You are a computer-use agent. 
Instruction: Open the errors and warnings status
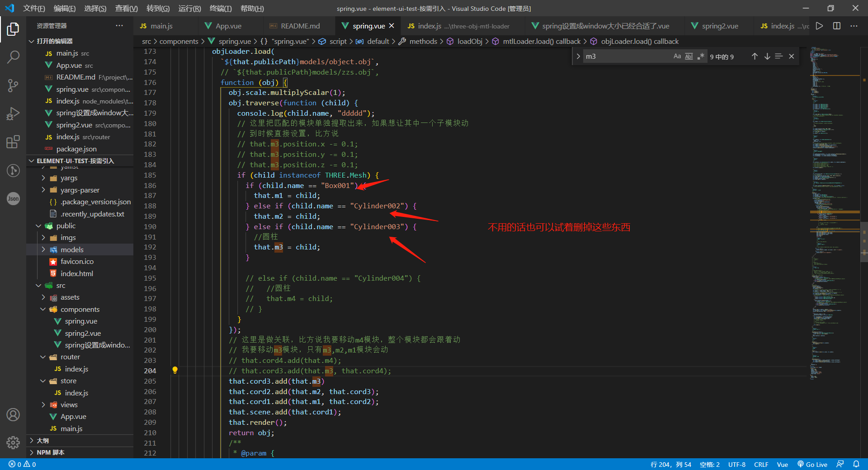(x=22, y=464)
